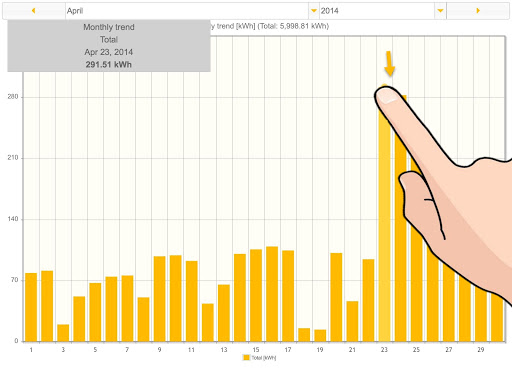Go to previous month with left arrow

[34, 11]
